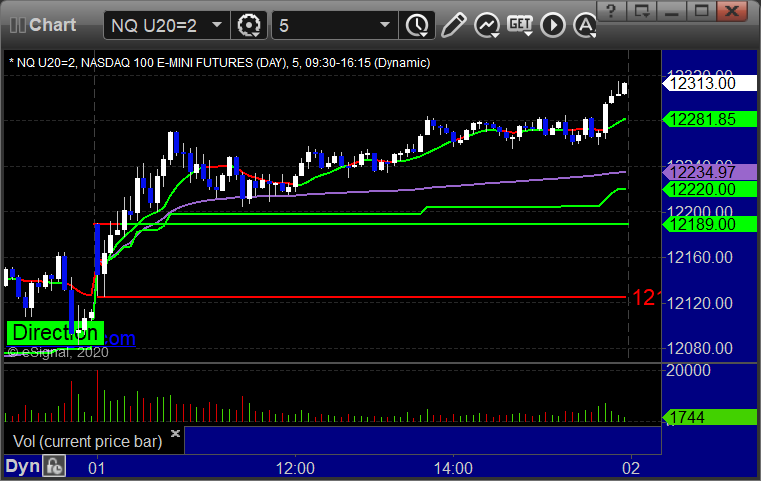The image size is (761, 481).
Task: Open the time template clock icon
Action: [x=417, y=25]
